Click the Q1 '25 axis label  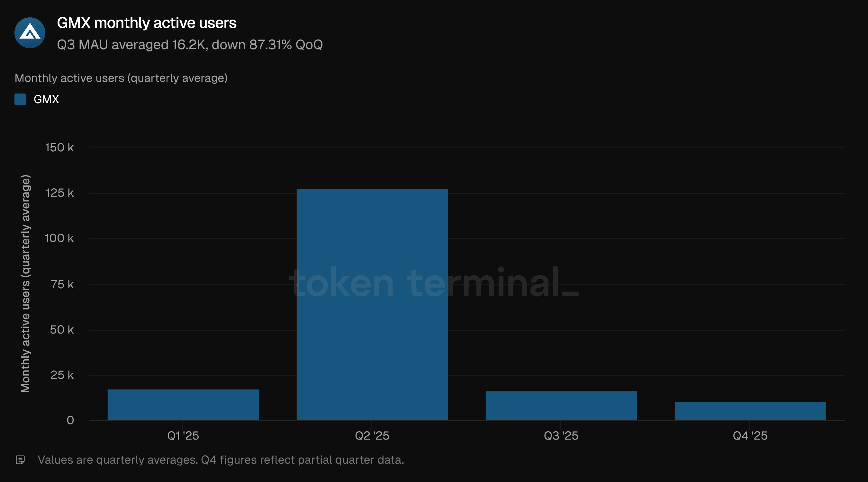183,436
